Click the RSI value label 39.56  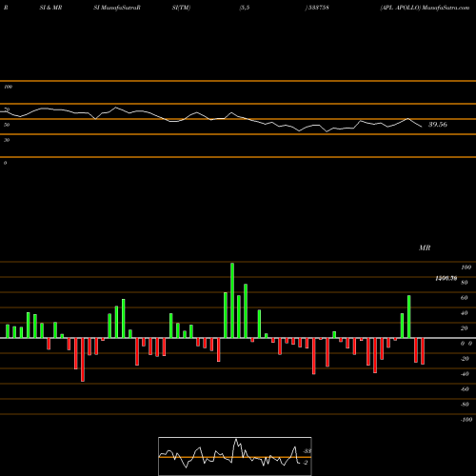point(438,125)
